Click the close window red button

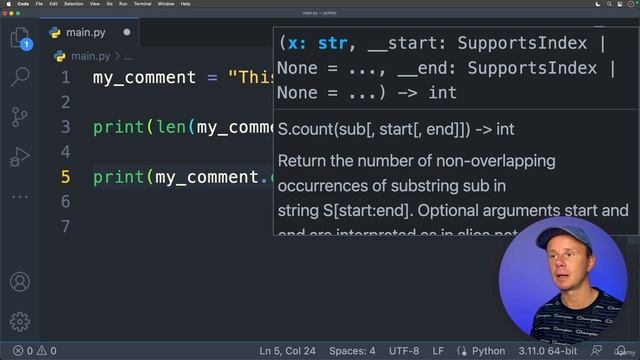click(4, 13)
